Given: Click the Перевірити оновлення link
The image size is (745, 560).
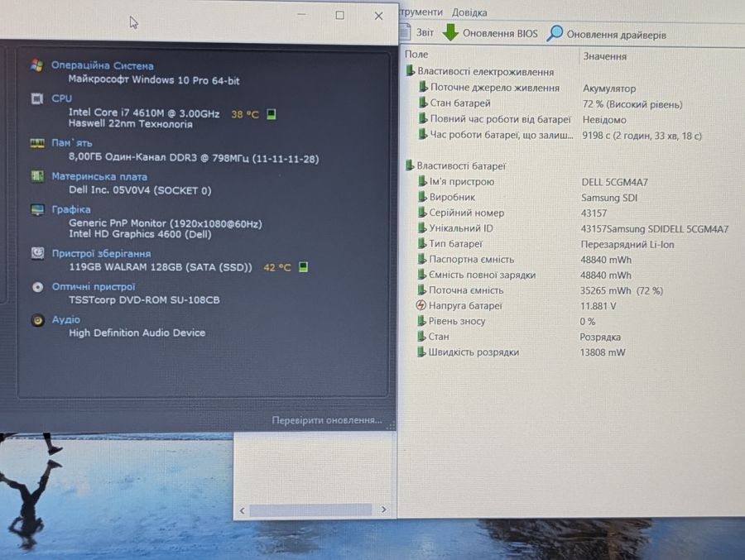Looking at the screenshot, I should point(327,420).
